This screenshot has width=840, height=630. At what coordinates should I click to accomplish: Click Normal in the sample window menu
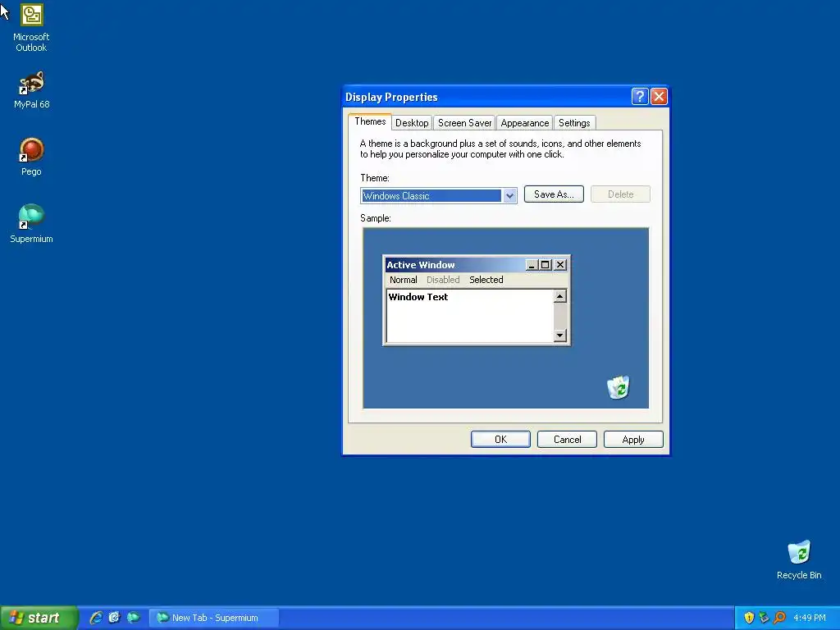tap(403, 280)
